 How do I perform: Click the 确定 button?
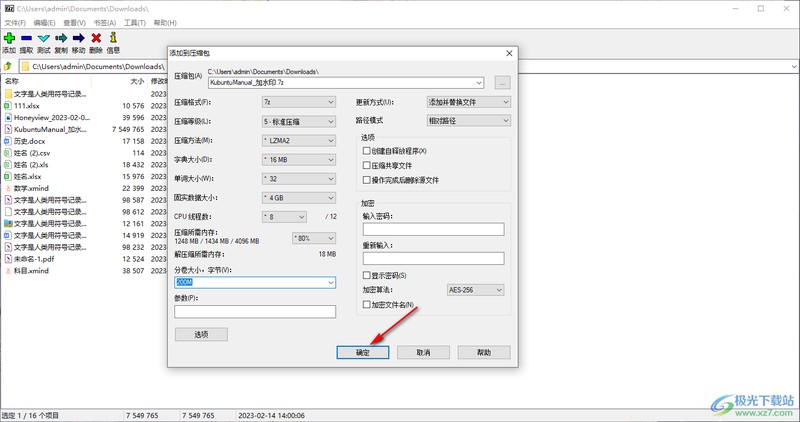363,353
